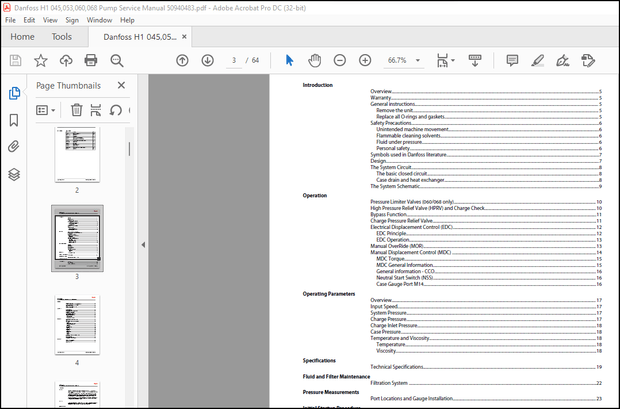
Task: Open the Sign document pen icon
Action: coord(562,61)
